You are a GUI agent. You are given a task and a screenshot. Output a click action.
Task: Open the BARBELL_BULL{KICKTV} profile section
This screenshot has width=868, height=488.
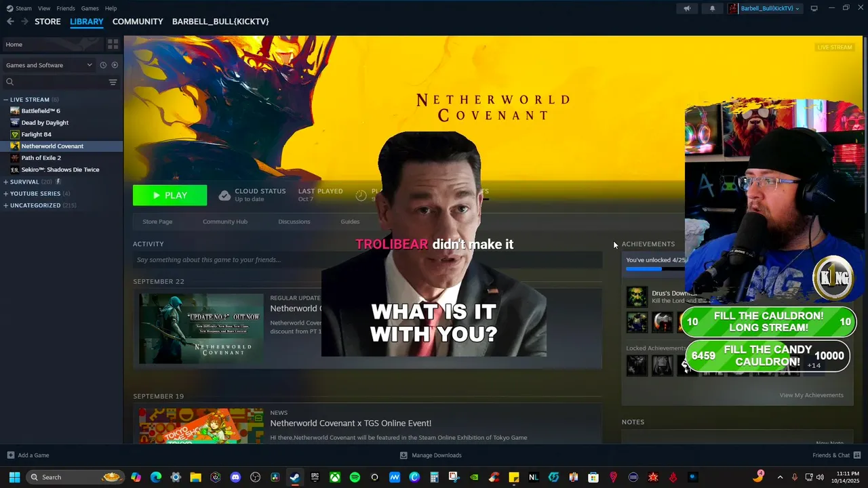click(x=220, y=22)
